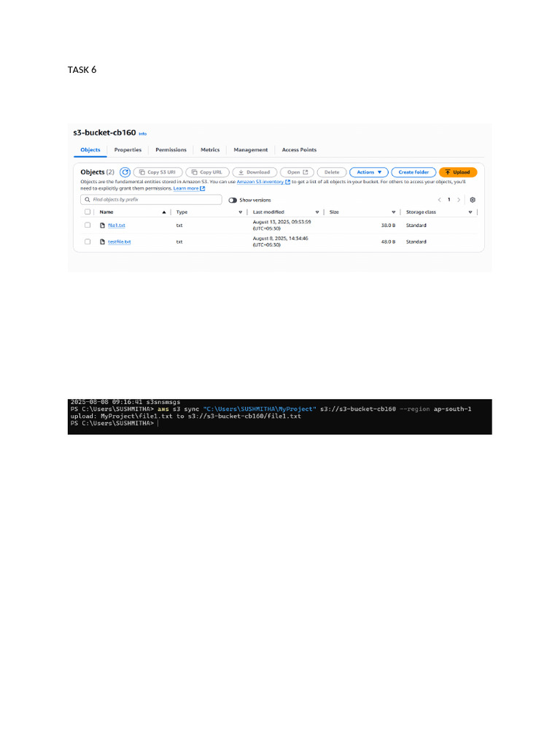Open the testfile.txt object link
This screenshot has height=747, width=560.
pos(119,241)
